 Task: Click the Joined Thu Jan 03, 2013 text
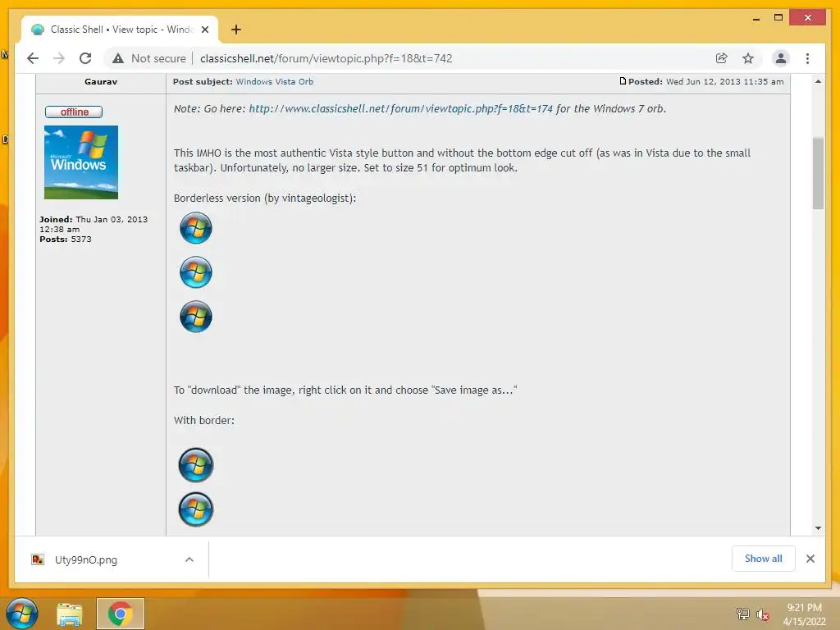(94, 224)
